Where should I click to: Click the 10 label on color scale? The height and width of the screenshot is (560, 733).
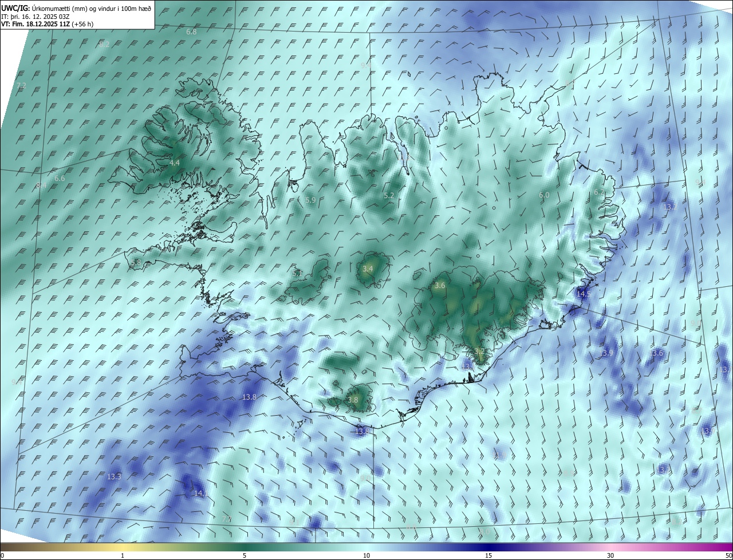pyautogui.click(x=366, y=555)
